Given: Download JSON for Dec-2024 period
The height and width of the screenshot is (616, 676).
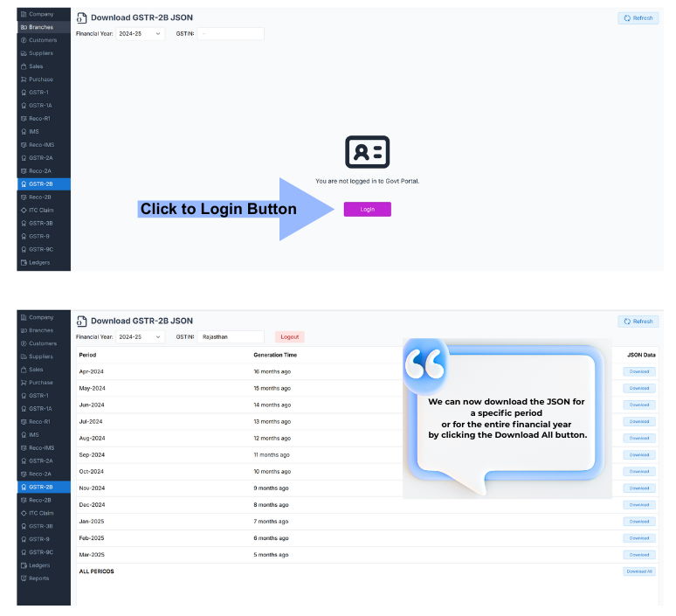Looking at the screenshot, I should tap(639, 505).
